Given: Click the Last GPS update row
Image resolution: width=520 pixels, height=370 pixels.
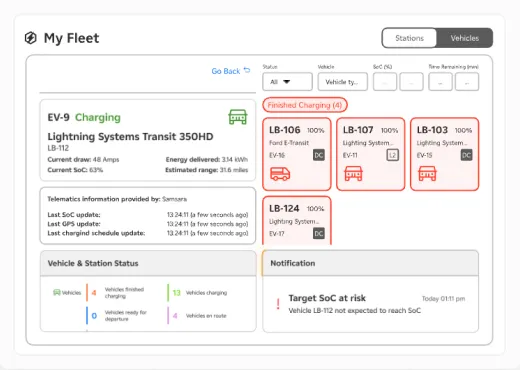Looking at the screenshot, I should (x=148, y=224).
